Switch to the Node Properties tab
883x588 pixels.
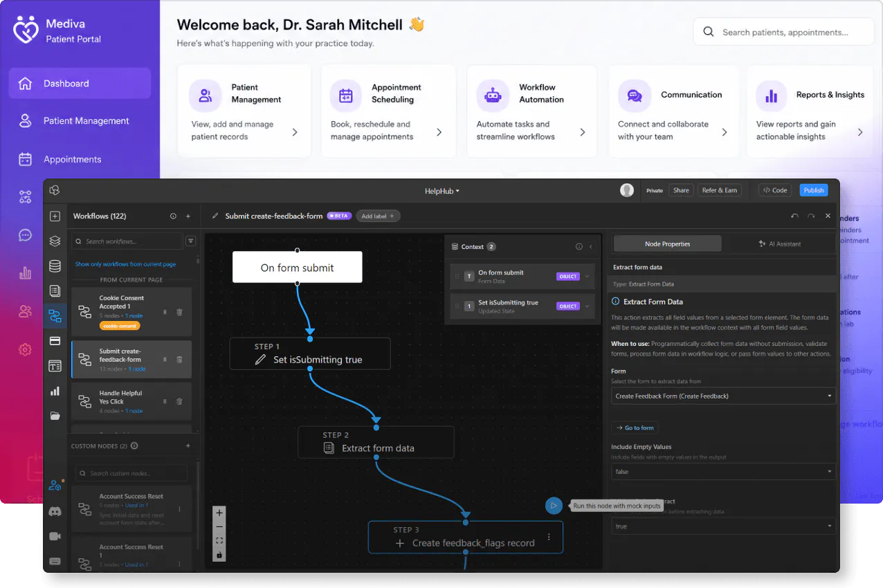click(x=667, y=244)
